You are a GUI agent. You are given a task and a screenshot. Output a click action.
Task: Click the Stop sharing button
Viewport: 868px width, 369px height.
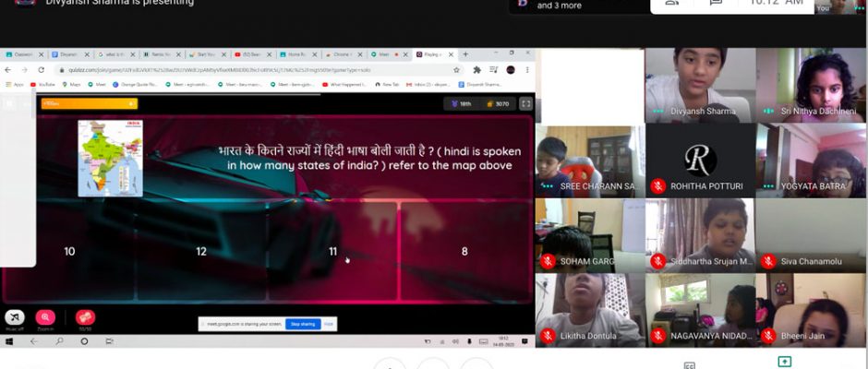click(x=303, y=324)
